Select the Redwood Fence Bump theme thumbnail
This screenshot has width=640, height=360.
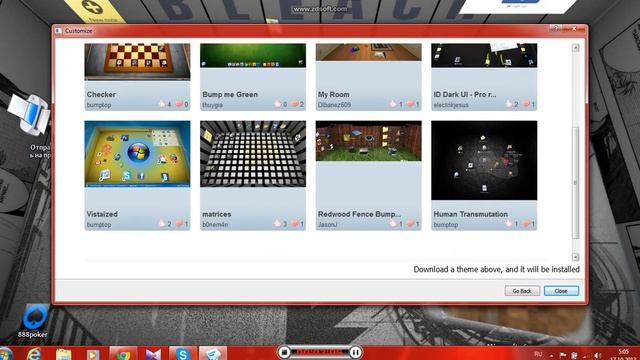(368, 141)
